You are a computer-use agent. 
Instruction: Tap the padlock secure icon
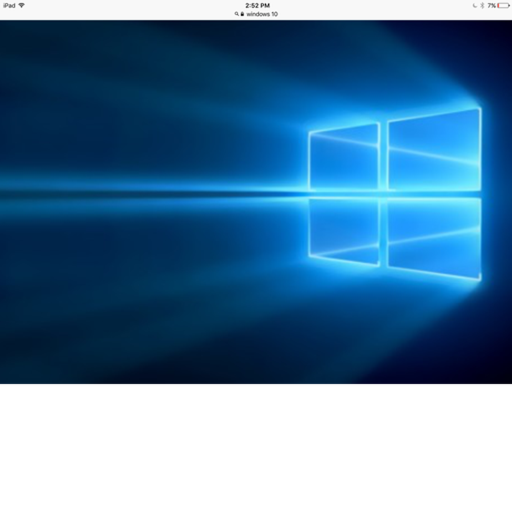[x=242, y=14]
